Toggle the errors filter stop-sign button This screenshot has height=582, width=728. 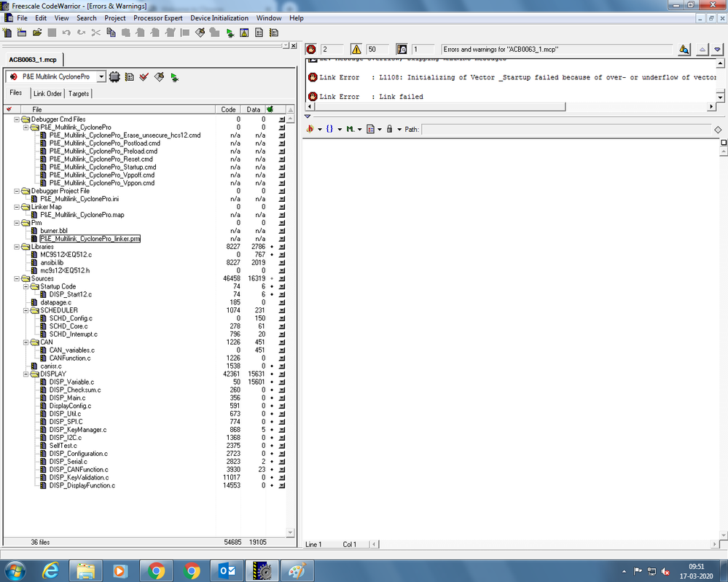[311, 50]
